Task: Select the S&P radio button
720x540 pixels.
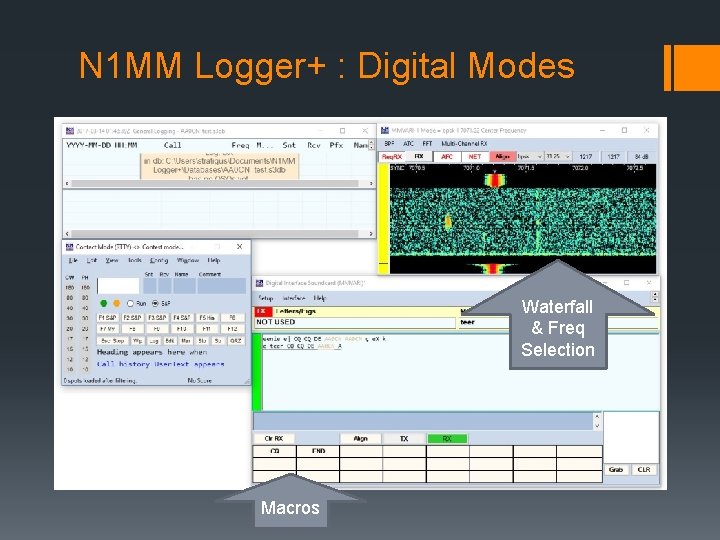Action: 155,304
